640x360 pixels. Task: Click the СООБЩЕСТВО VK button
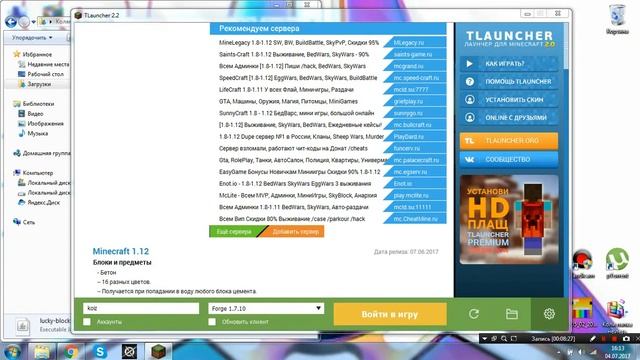pos(509,160)
